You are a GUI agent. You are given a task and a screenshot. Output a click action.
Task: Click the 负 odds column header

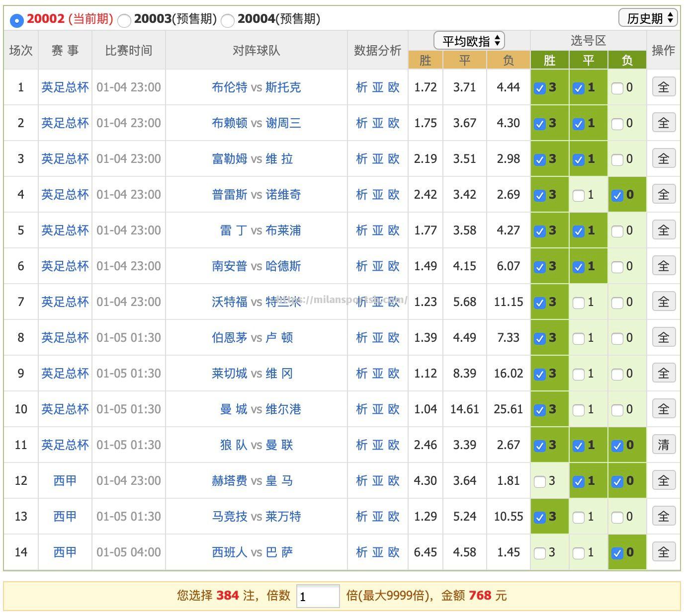[x=509, y=60]
